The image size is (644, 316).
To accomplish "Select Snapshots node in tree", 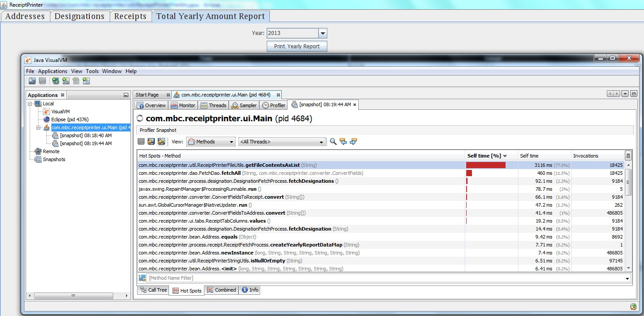I will [50, 159].
